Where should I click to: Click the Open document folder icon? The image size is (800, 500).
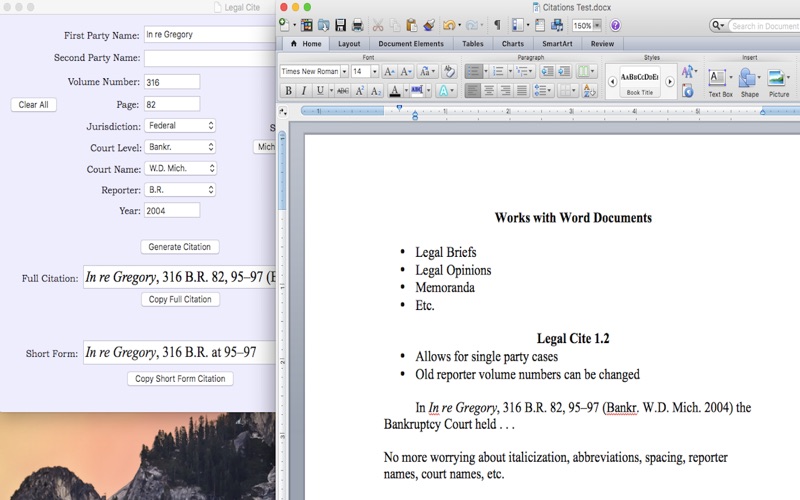tap(323, 25)
